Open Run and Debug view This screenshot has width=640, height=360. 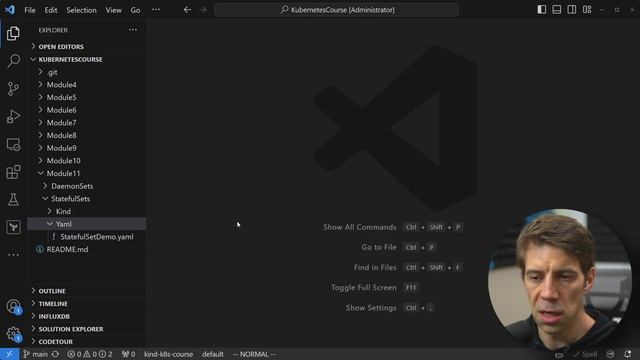(x=13, y=117)
